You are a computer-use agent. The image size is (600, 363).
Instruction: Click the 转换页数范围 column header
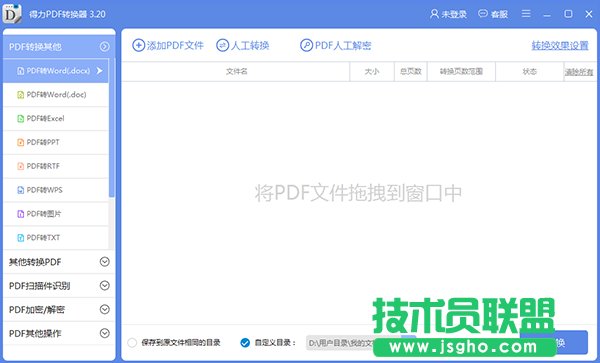coord(461,71)
